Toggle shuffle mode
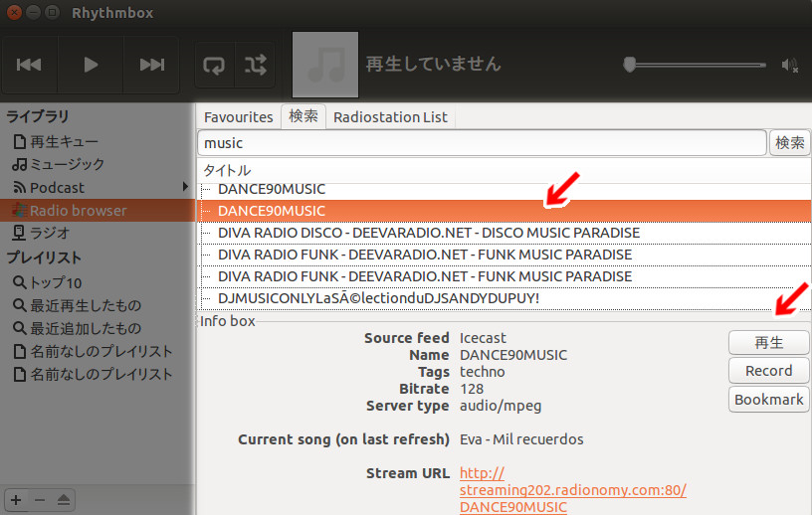The width and height of the screenshot is (812, 515). tap(256, 65)
